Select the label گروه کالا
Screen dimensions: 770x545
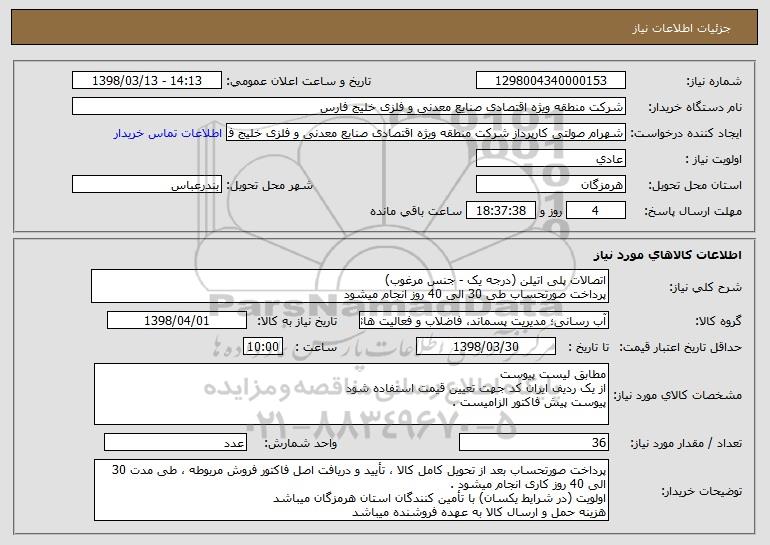click(719, 321)
